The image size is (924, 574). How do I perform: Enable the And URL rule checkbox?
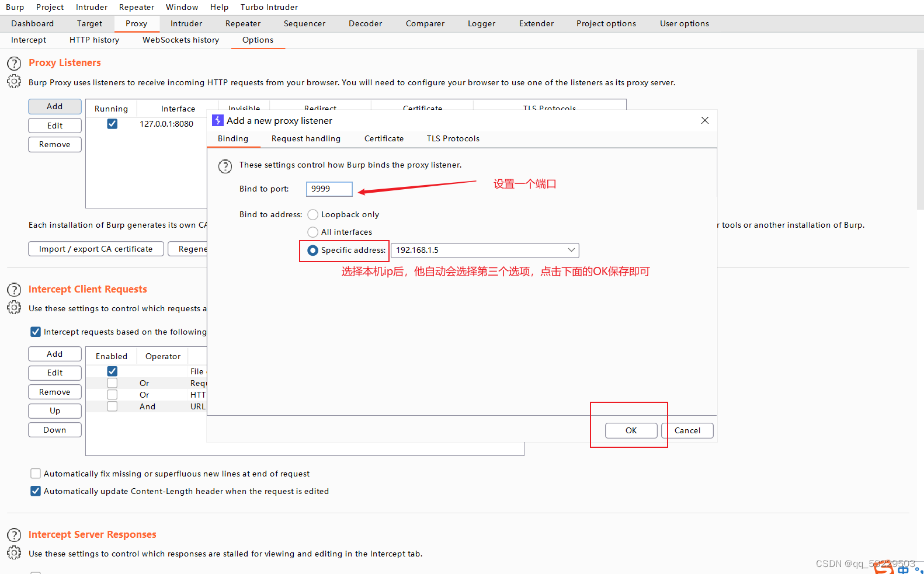(x=112, y=406)
